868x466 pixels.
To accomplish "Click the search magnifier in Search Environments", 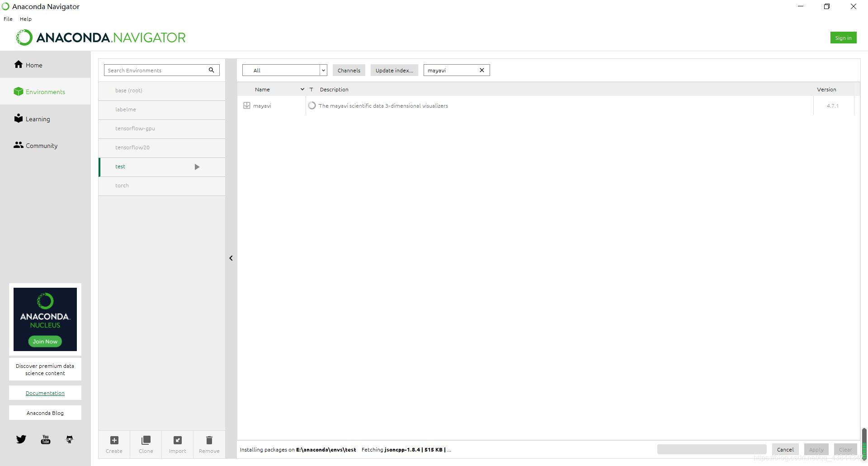I will click(x=211, y=70).
